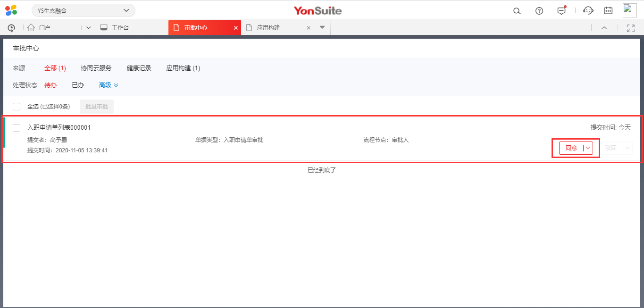
Task: Click the colorful YonSuite app launcher logo
Action: pos(11,10)
